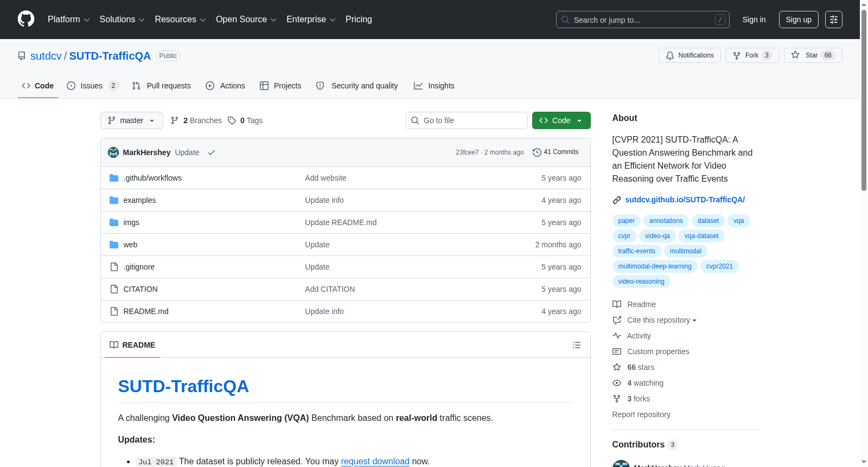
Task: Follow the request download link
Action: [x=375, y=461]
